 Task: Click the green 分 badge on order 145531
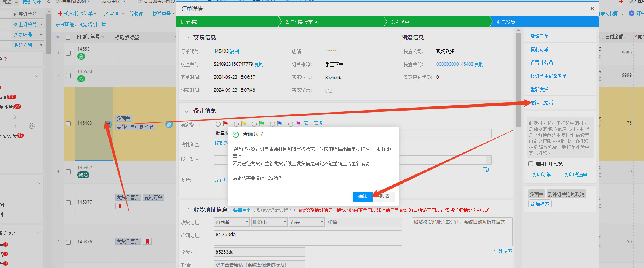(81, 57)
